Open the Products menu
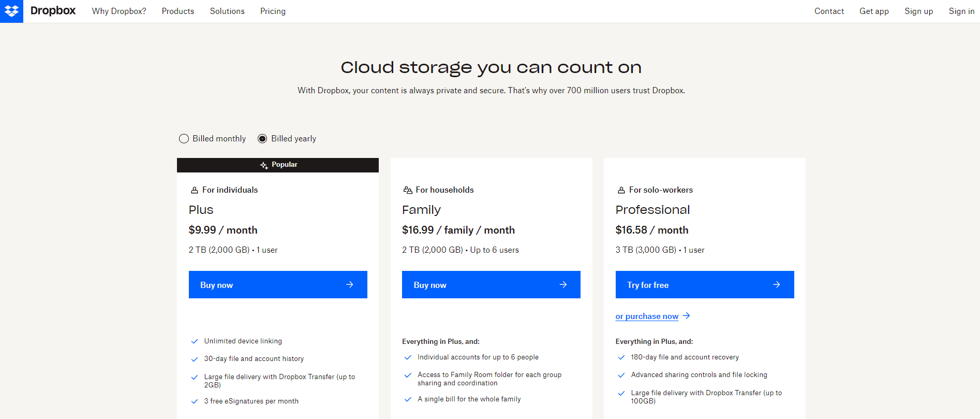This screenshot has width=980, height=419. click(178, 11)
